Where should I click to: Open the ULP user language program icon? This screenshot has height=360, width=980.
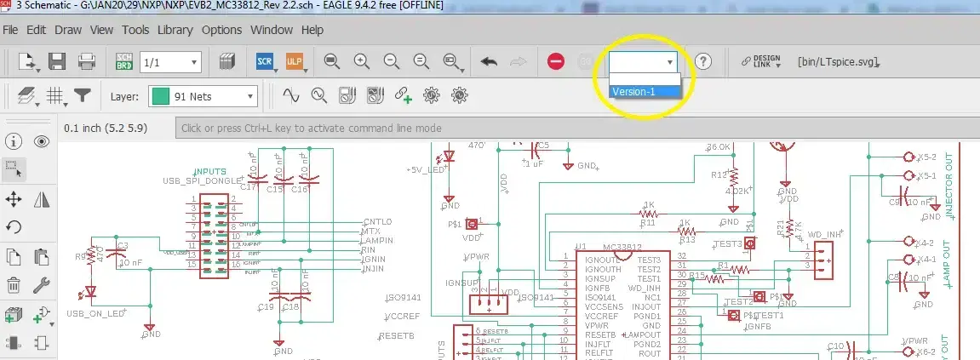coord(295,61)
